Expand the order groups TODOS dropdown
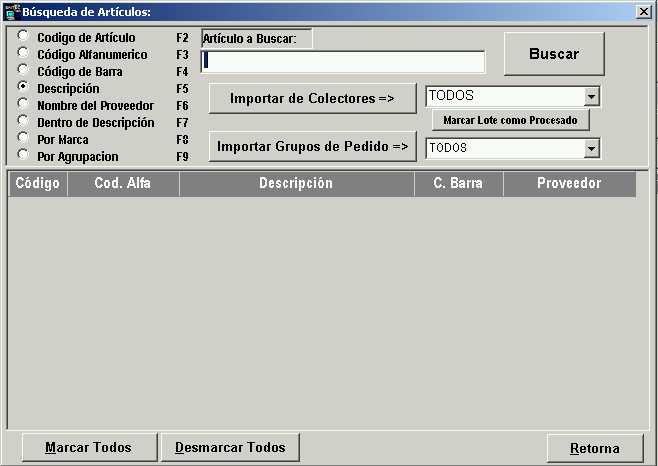 point(591,148)
